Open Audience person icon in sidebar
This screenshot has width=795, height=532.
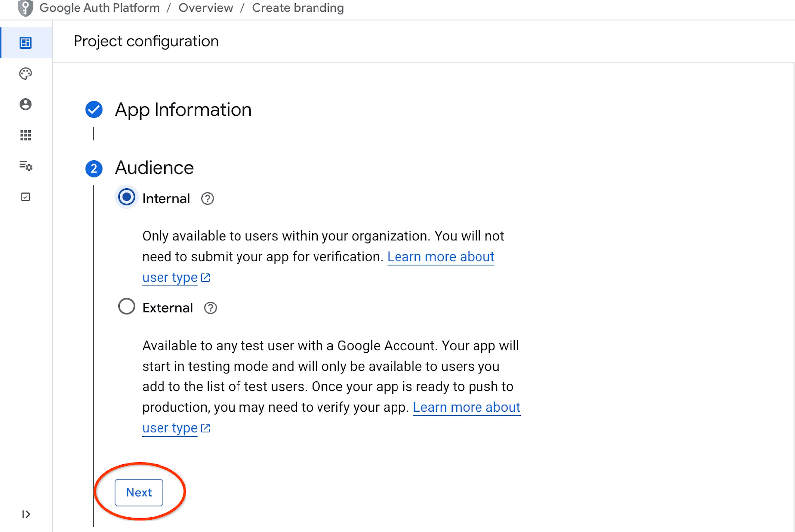pyautogui.click(x=26, y=104)
